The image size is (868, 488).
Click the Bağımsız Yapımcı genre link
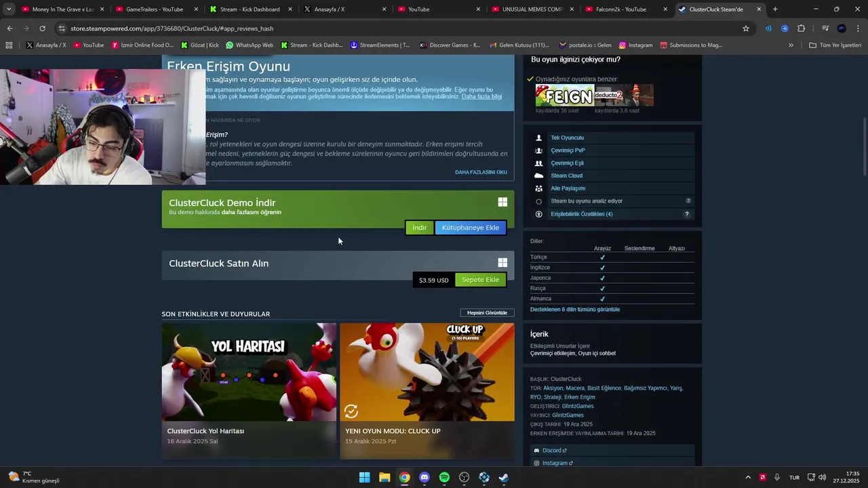(x=646, y=388)
